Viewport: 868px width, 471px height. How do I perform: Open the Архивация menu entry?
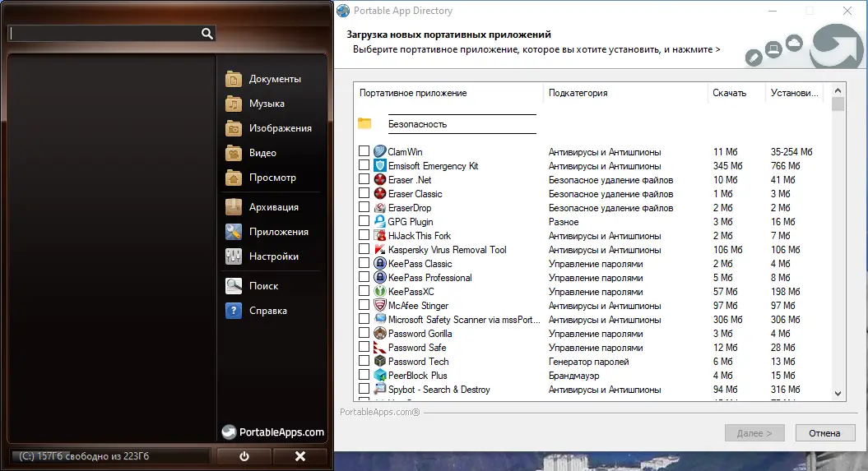coord(273,207)
